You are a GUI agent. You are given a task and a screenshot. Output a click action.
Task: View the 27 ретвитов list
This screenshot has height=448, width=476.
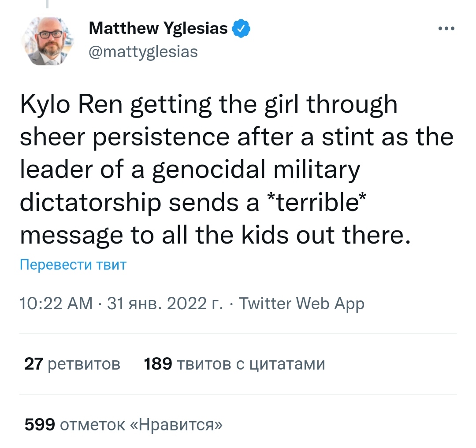[73, 364]
